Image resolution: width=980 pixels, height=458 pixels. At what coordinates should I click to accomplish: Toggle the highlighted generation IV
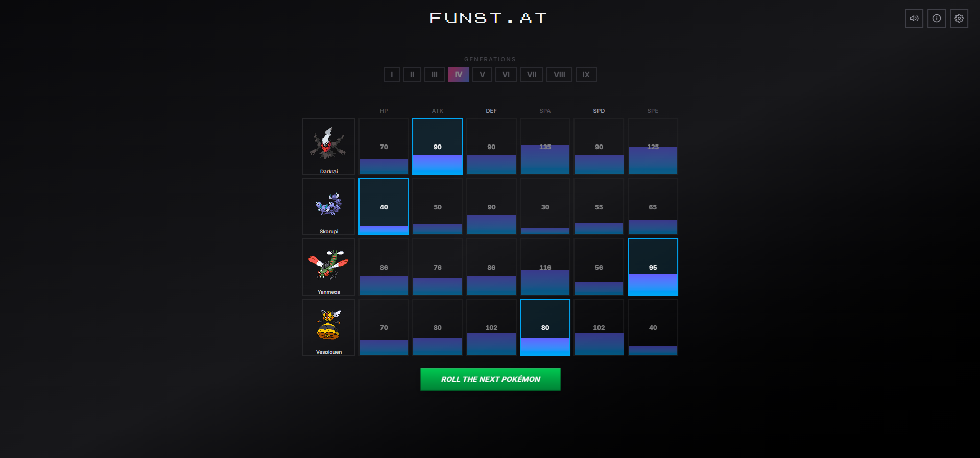[x=459, y=75]
